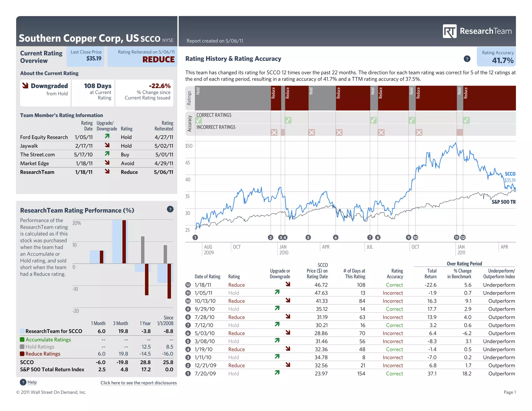Click upgrade arrow in 7/20/09 table row
Image resolution: width=532 pixels, height=411 pixels.
tap(277, 373)
